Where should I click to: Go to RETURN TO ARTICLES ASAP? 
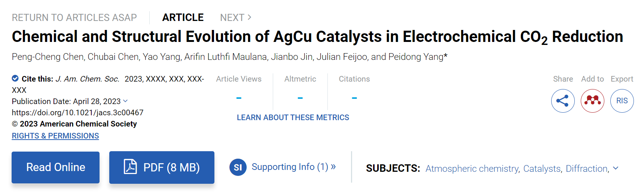tap(74, 18)
